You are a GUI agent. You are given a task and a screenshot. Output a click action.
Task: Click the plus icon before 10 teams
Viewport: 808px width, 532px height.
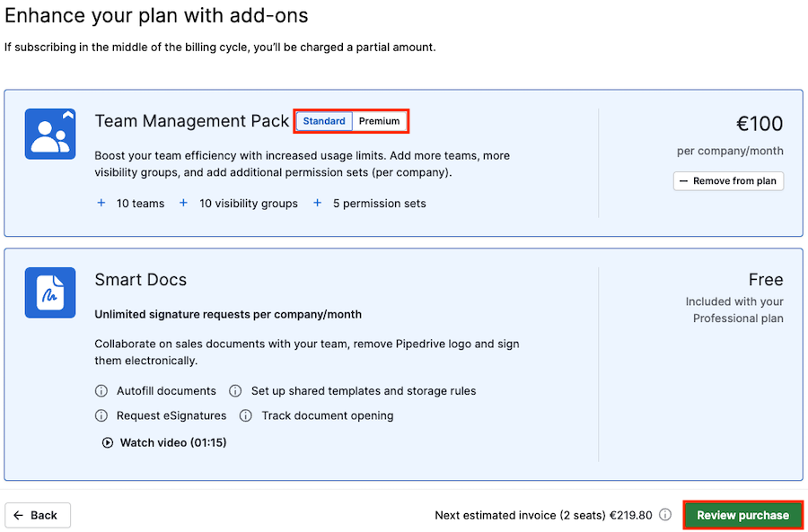101,204
